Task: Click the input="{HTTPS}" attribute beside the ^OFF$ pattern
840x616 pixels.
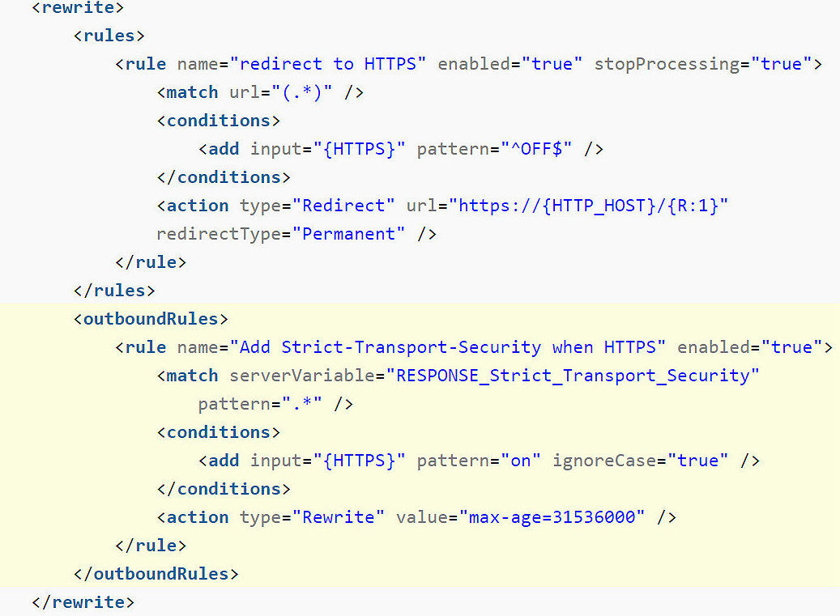Action: click(328, 149)
